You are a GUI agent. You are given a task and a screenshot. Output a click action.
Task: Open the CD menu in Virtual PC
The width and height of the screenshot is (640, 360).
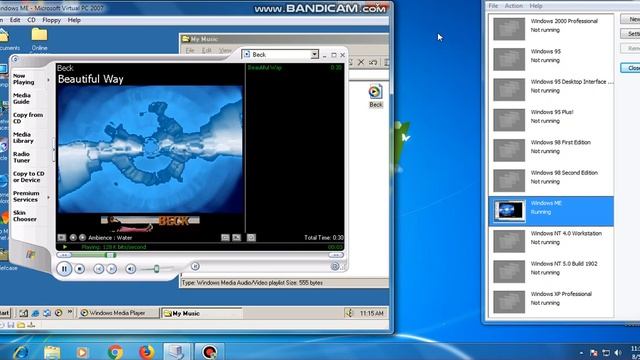(31, 20)
